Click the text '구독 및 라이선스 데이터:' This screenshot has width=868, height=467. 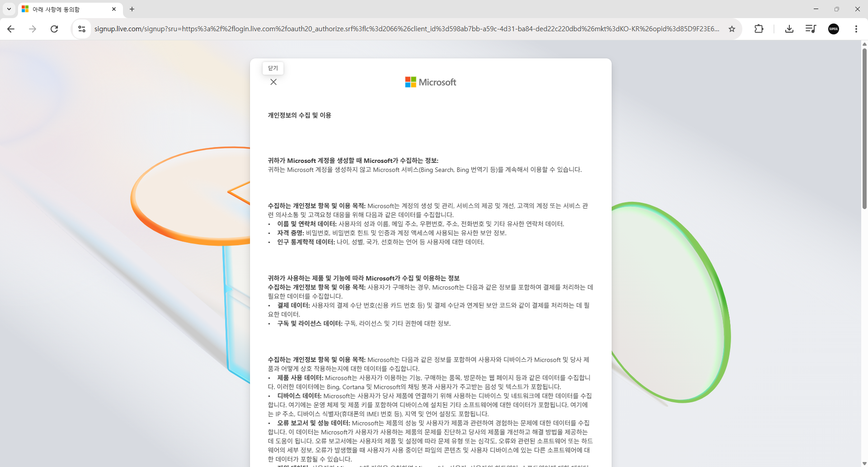pos(310,324)
